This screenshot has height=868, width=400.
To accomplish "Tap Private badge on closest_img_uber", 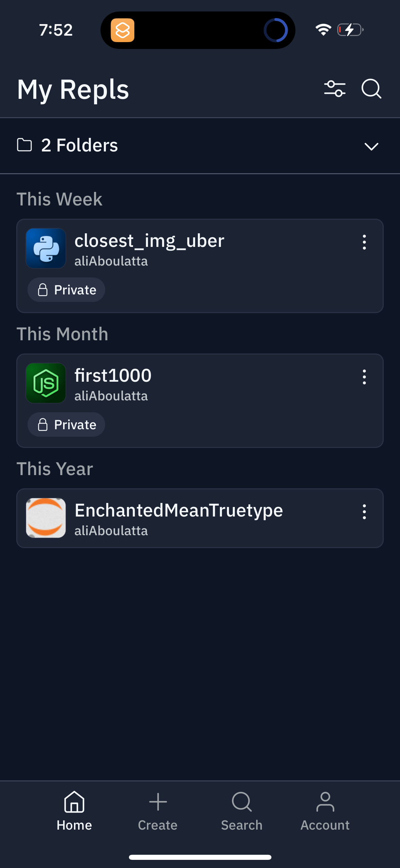I will (66, 290).
